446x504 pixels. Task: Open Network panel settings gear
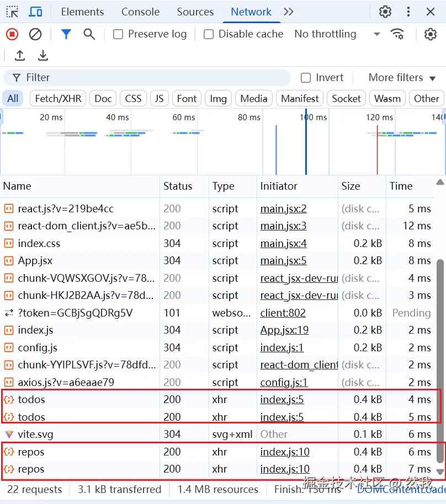click(x=430, y=34)
